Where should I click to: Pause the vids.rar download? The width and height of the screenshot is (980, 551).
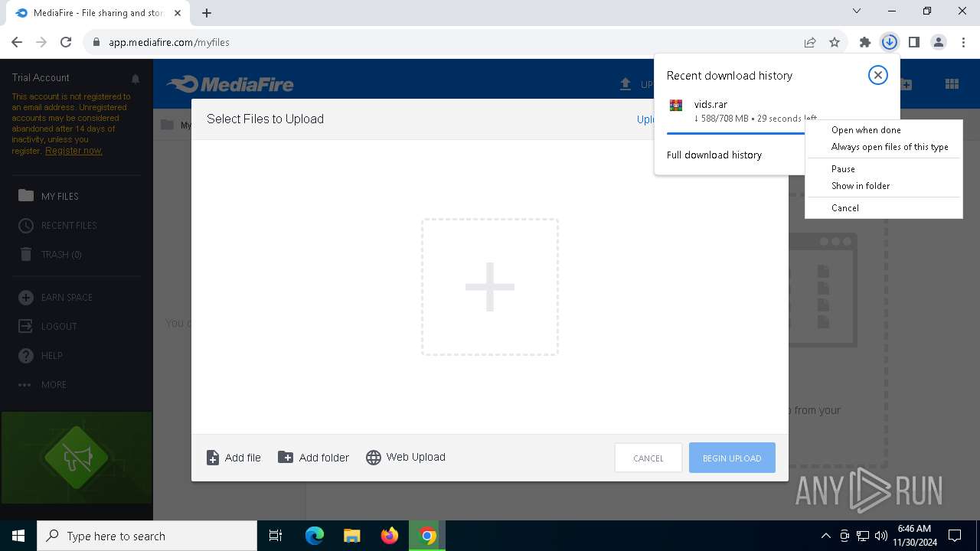[x=884, y=169]
